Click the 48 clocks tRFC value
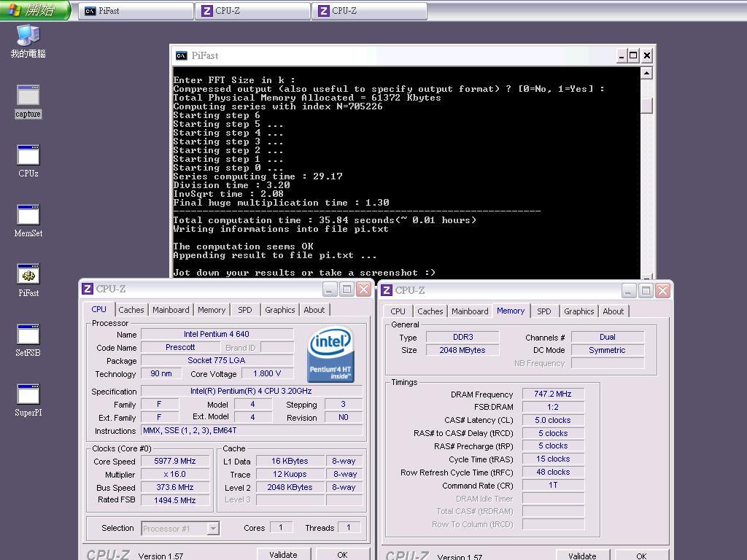This screenshot has height=560, width=747. [553, 472]
